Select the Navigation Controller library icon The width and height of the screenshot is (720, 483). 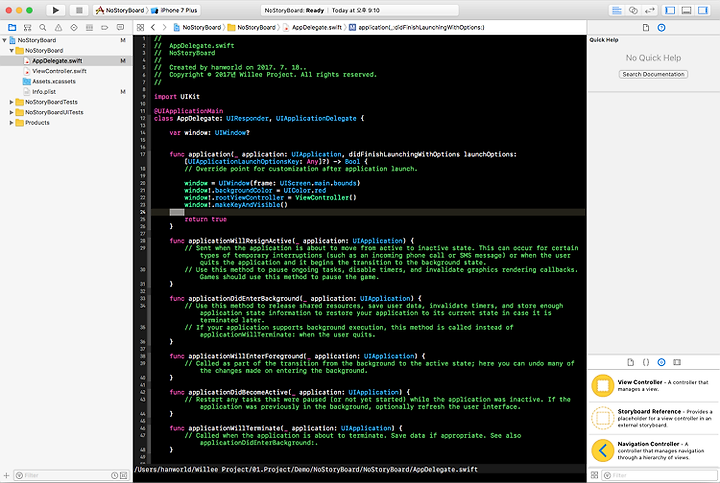pos(602,450)
